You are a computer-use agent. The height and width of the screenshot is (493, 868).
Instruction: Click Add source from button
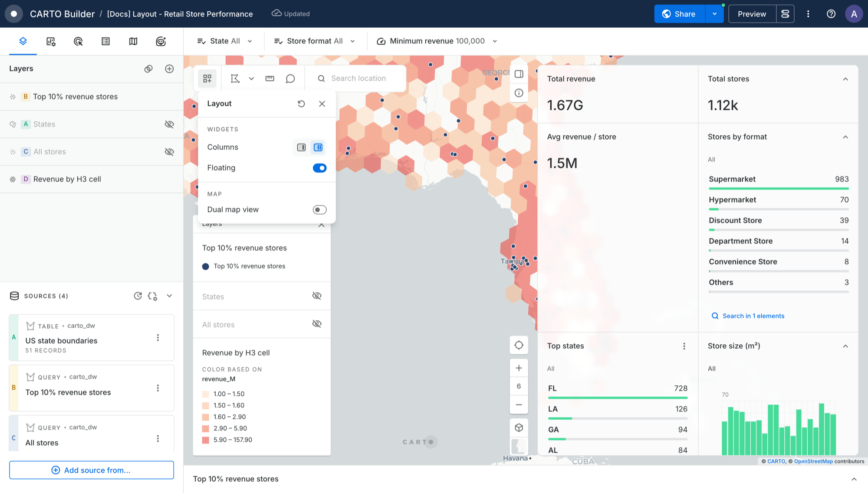click(x=92, y=470)
